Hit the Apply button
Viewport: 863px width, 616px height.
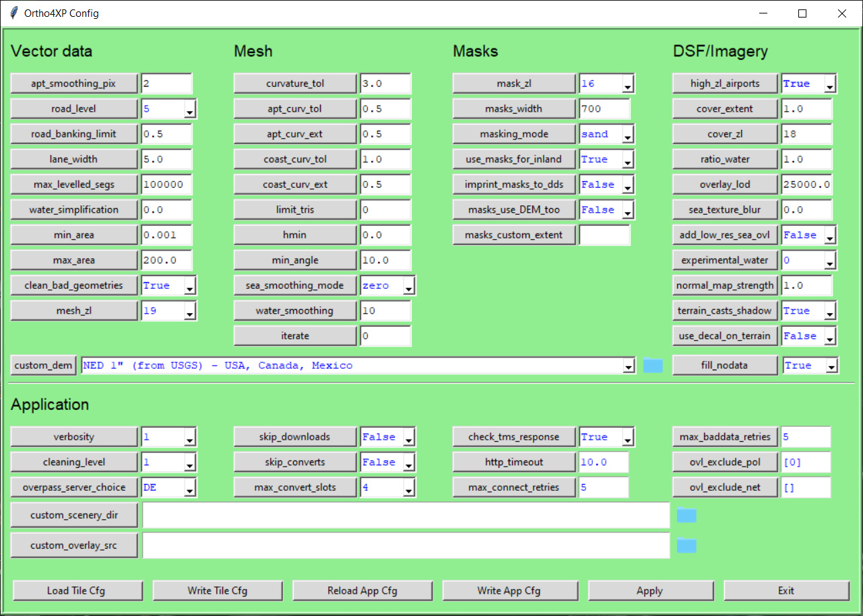649,591
